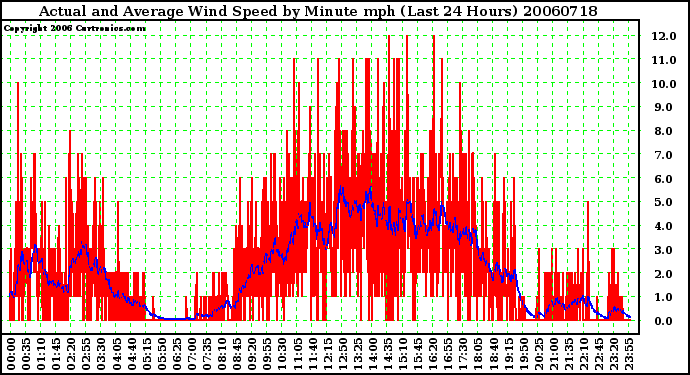Click the 21:00 time label
Viewport: 690px width, 375px height.
[554, 354]
